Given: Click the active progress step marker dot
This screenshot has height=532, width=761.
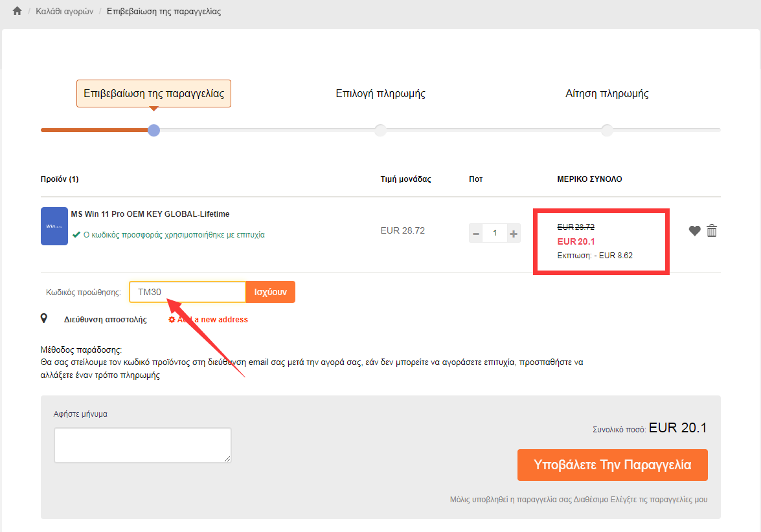Looking at the screenshot, I should click(x=153, y=130).
